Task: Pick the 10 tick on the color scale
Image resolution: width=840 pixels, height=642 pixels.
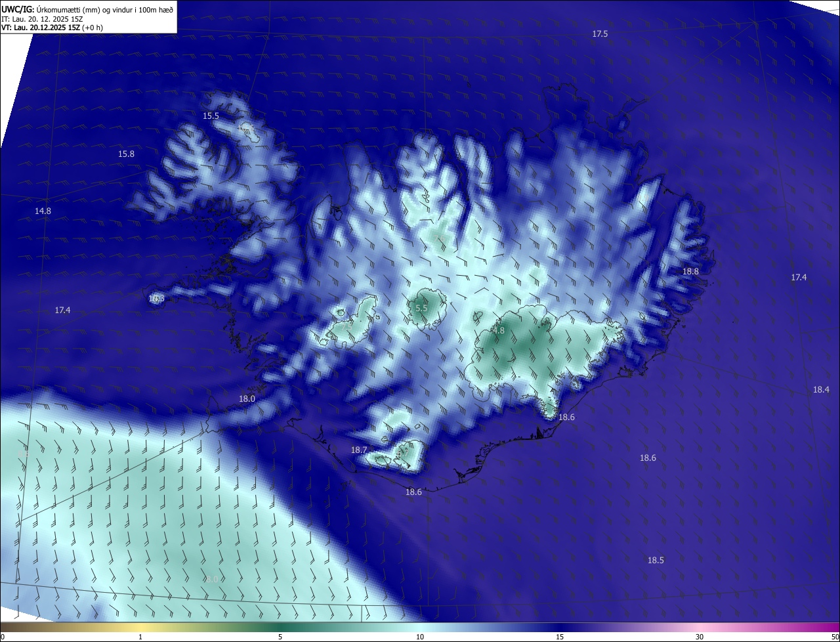Action: click(420, 637)
